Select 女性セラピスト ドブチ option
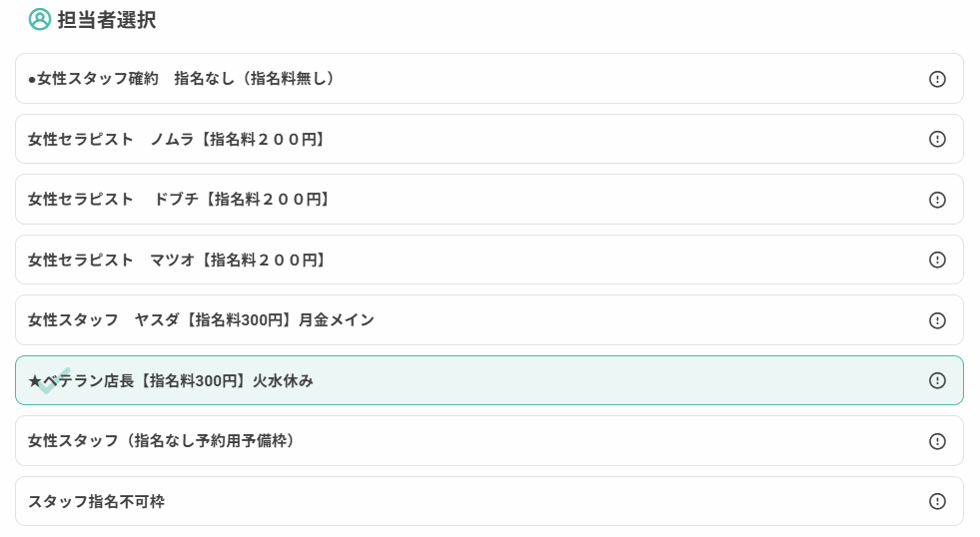The image size is (980, 537). pos(490,200)
